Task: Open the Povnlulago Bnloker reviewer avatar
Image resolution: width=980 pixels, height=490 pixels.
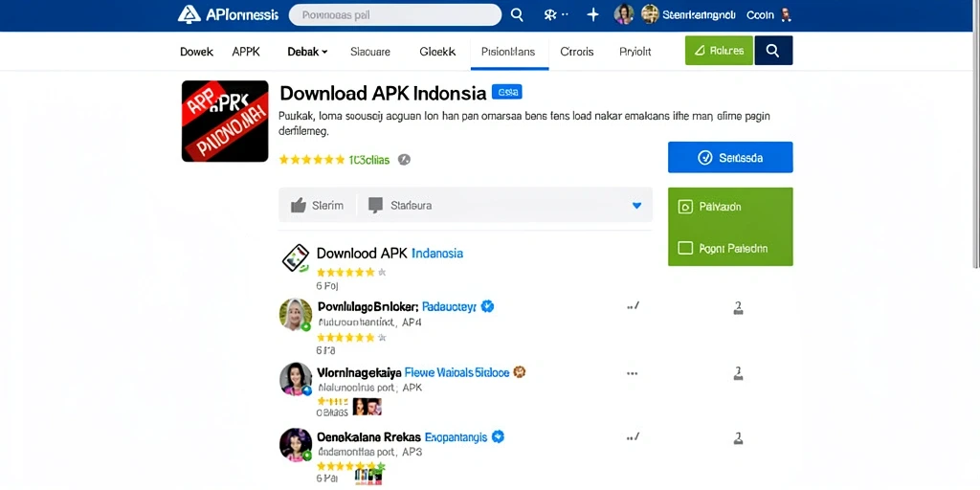Action: pos(295,314)
